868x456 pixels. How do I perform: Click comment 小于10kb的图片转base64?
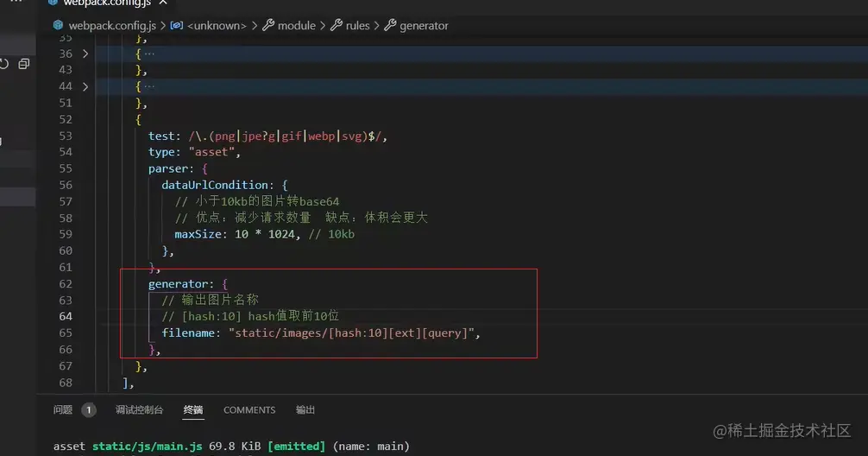click(257, 202)
